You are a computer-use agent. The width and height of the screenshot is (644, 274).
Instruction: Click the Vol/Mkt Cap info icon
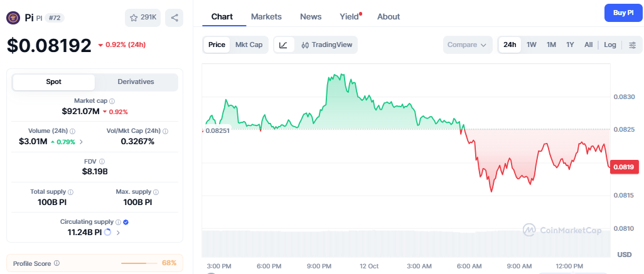(x=166, y=131)
